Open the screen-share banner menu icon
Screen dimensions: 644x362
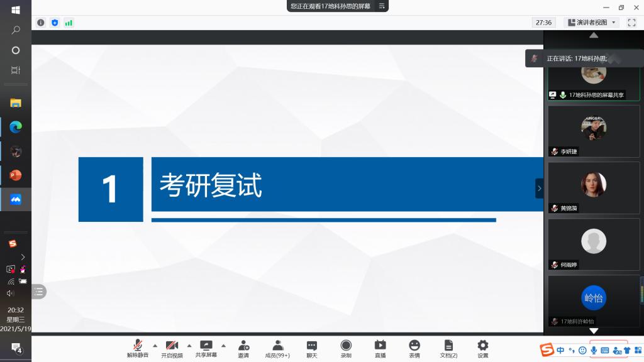click(381, 6)
